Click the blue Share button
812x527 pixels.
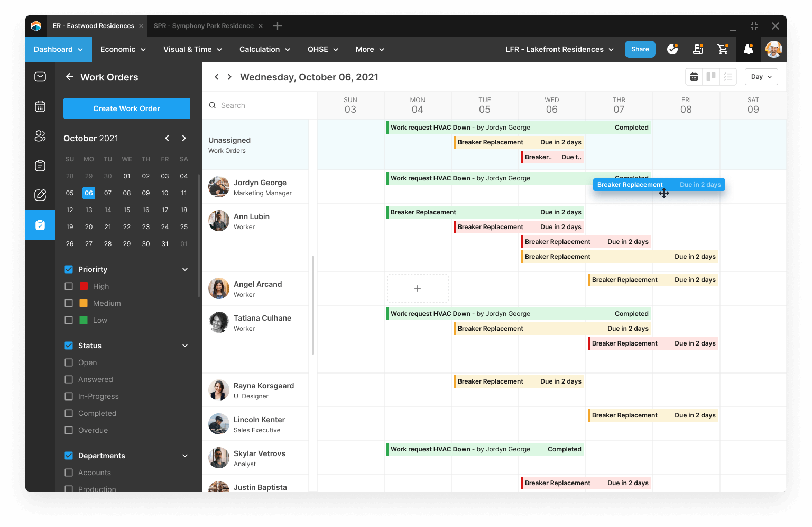(x=640, y=49)
